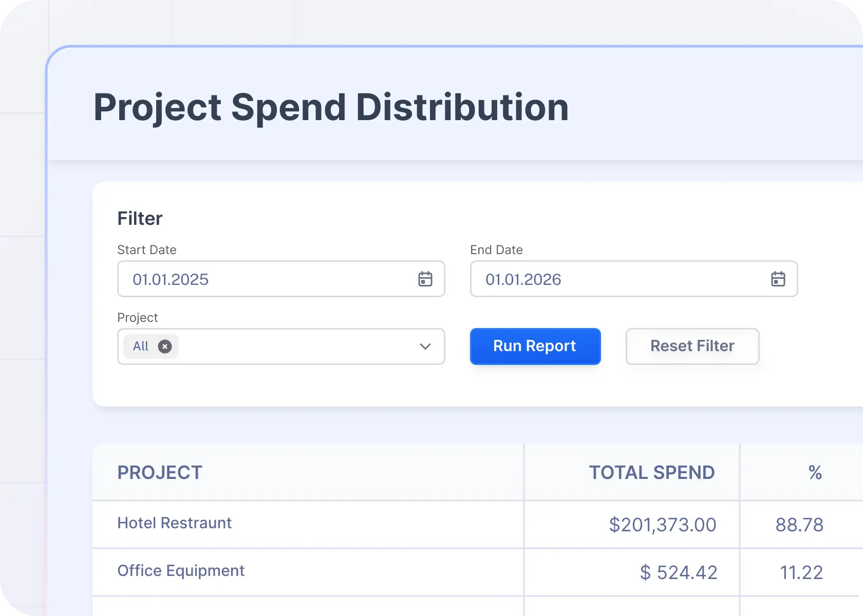This screenshot has width=863, height=616.
Task: Sort by the TOTAL SPEND column header
Action: [652, 472]
